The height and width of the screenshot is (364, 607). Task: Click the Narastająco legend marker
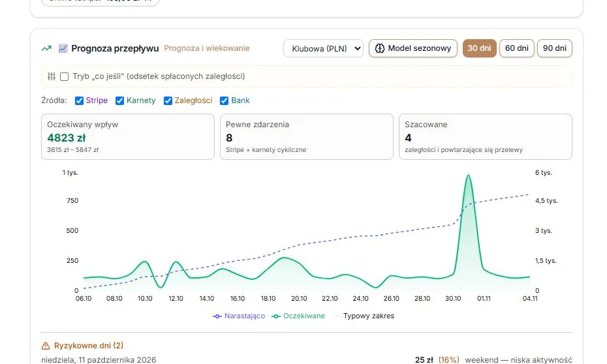[x=217, y=316]
